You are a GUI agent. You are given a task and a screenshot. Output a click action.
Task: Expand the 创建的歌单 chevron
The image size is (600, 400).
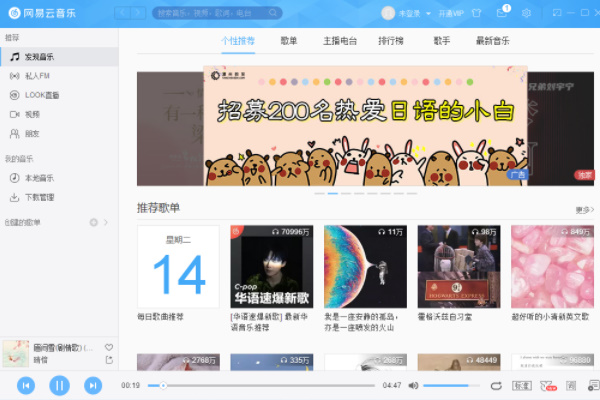[106, 222]
